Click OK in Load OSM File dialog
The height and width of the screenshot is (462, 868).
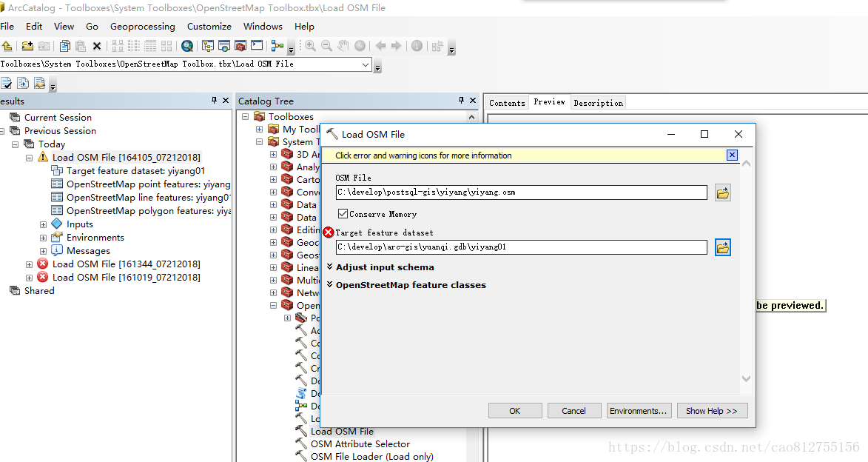515,410
